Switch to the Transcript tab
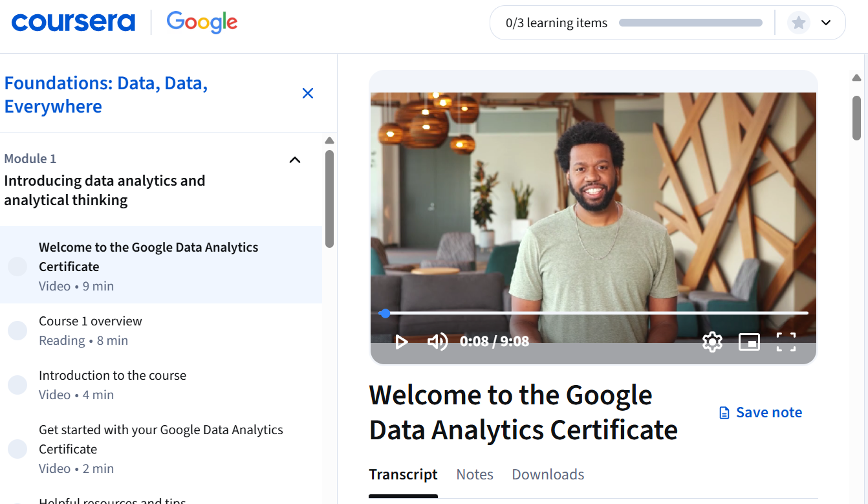The image size is (868, 504). coord(403,475)
